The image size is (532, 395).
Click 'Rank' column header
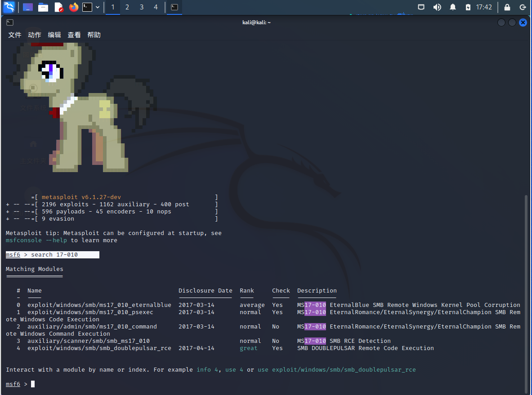246,291
